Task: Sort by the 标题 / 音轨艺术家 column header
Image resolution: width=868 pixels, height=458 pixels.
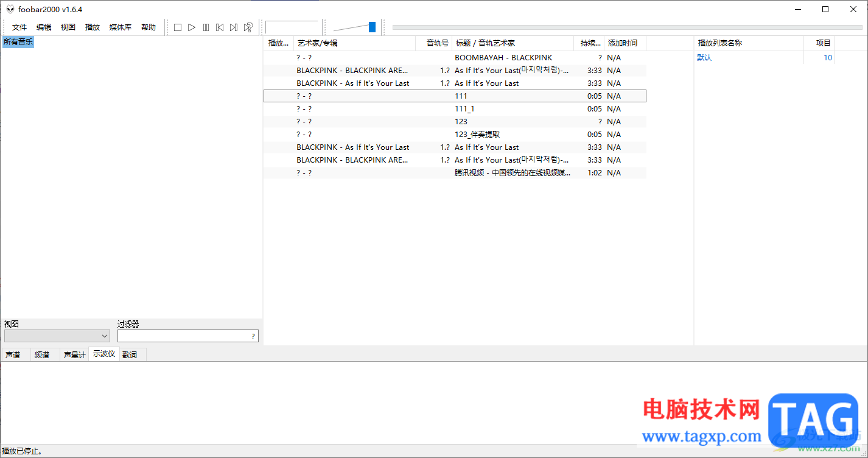Action: (513, 43)
